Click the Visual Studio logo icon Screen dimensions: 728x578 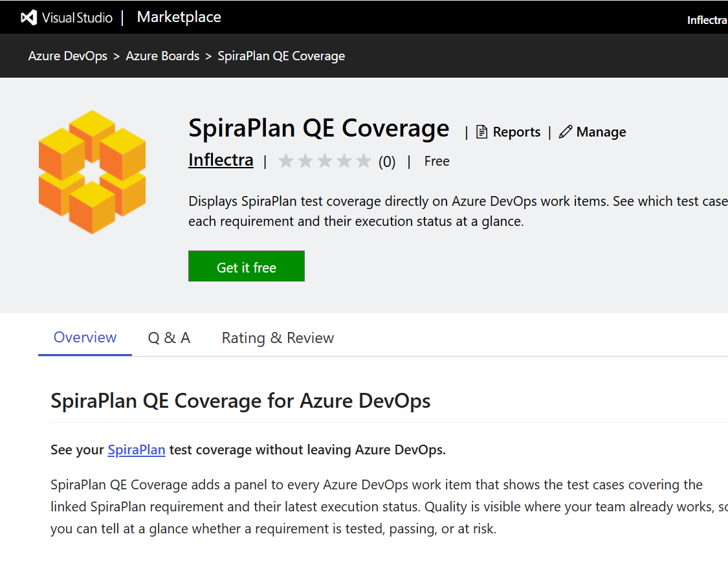28,17
